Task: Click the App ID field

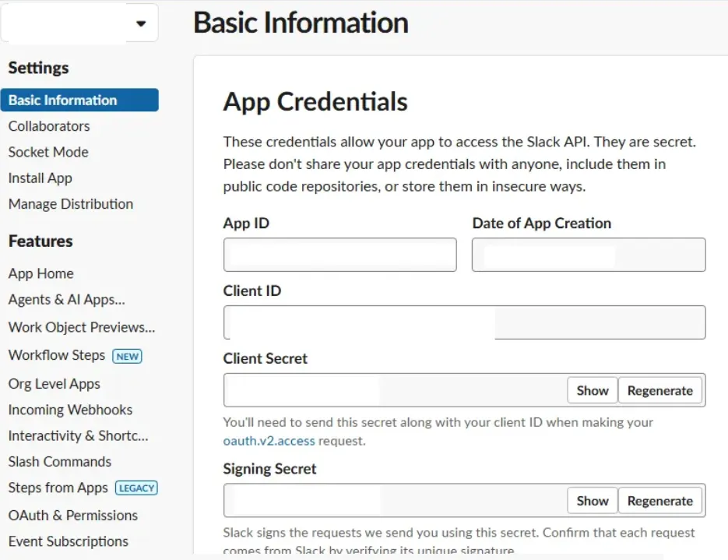Action: 339,255
